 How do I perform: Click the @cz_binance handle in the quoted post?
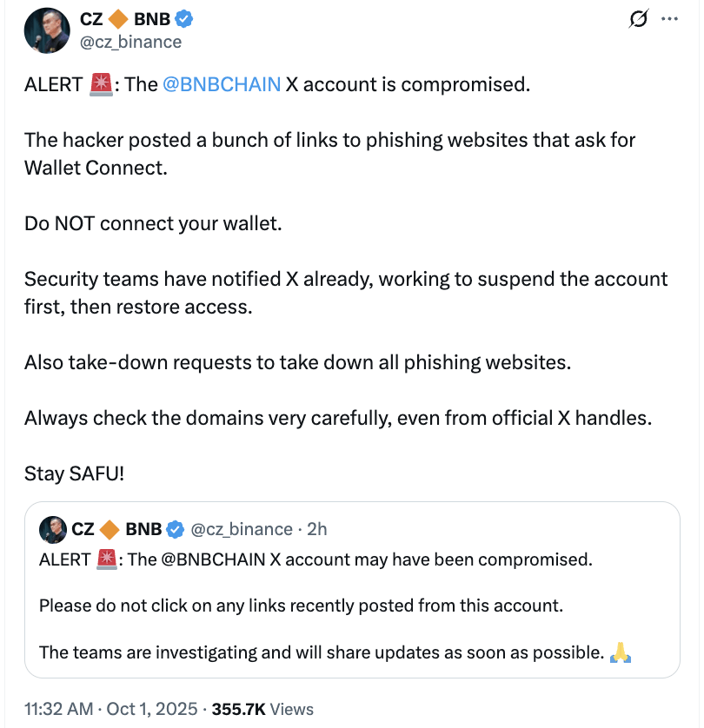[x=241, y=529]
